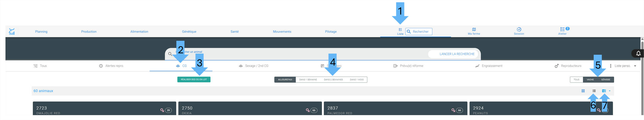Click the gender icon on card 2837

453,110
